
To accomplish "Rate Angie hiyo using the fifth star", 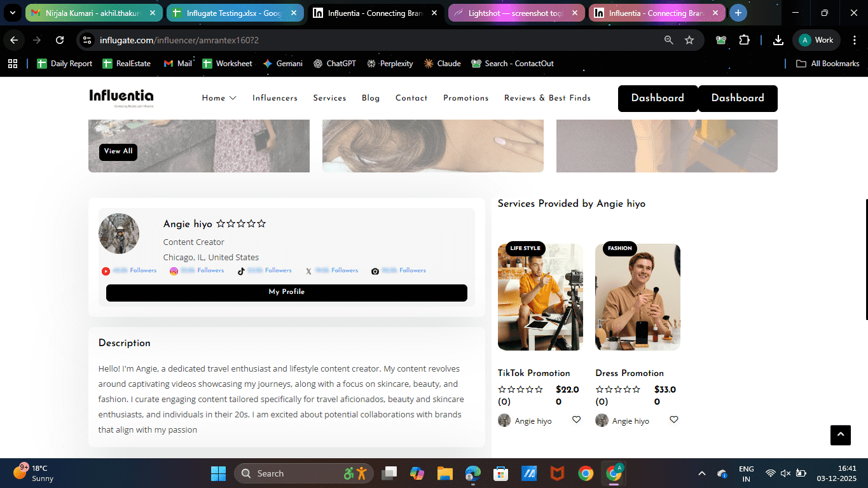I will coord(261,224).
